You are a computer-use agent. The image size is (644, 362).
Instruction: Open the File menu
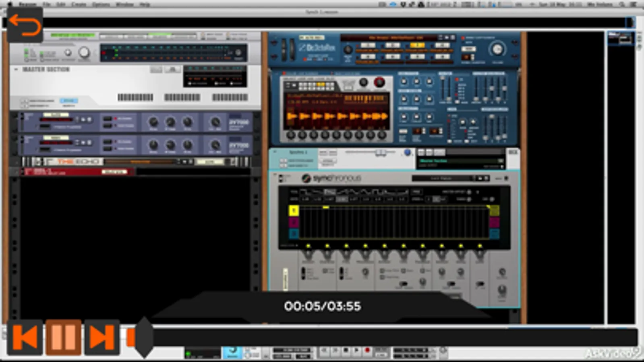click(47, 4)
